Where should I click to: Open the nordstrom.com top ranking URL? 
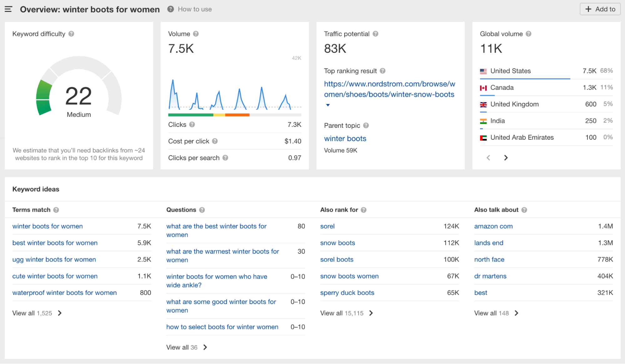(x=390, y=89)
